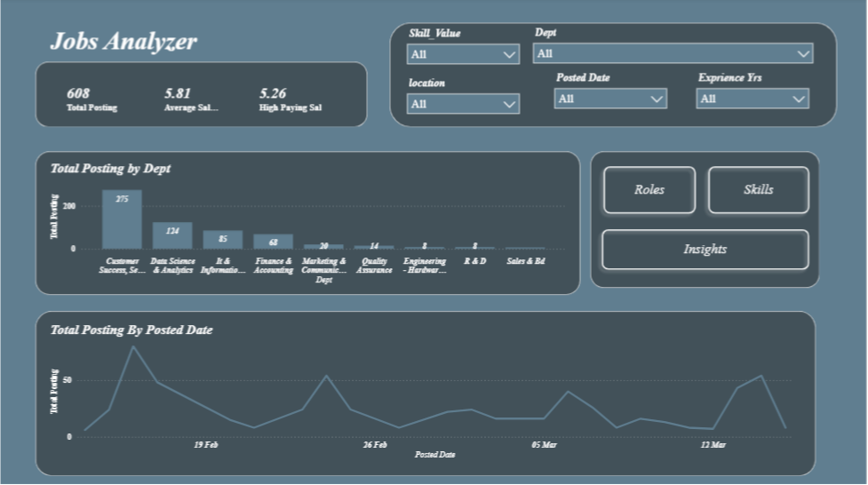Select the Customer Success bar showing 275

[x=122, y=219]
